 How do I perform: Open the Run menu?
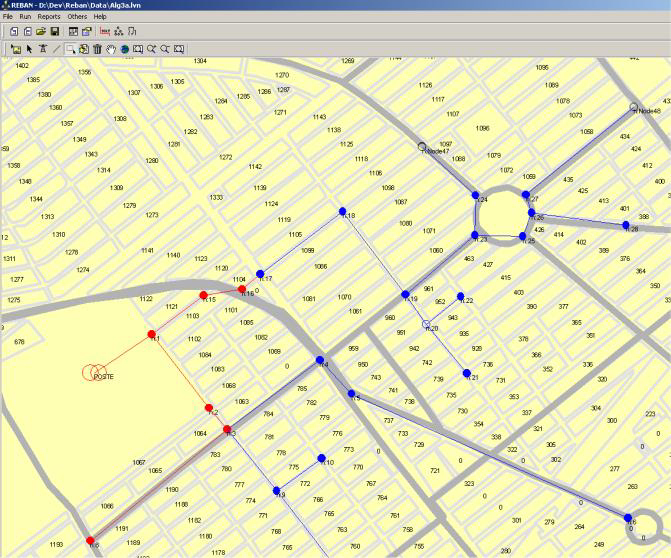pos(25,17)
